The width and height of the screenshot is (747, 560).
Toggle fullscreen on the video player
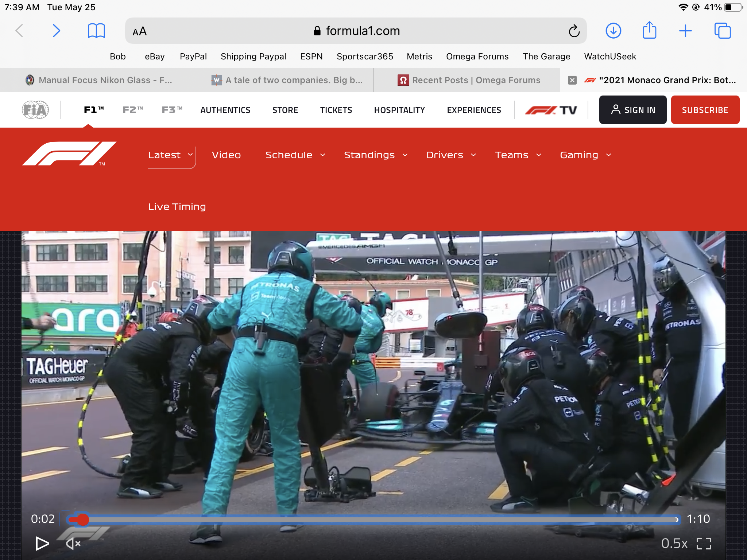(x=704, y=544)
